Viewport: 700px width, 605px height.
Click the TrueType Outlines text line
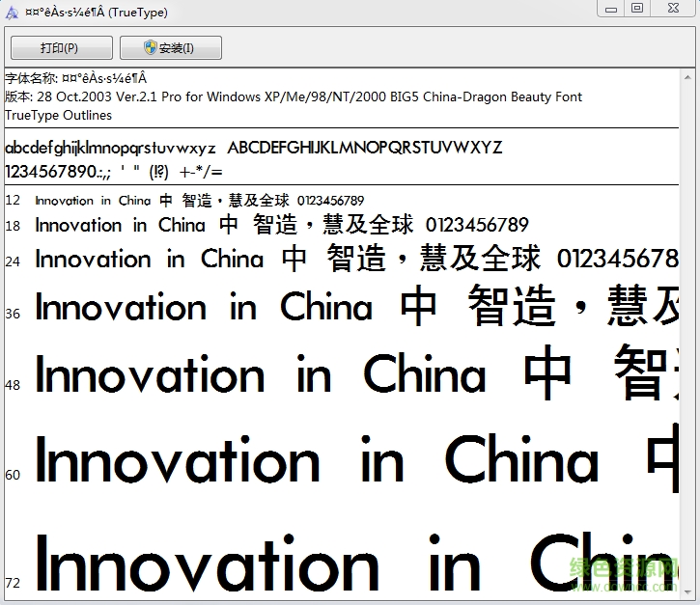[x=58, y=115]
